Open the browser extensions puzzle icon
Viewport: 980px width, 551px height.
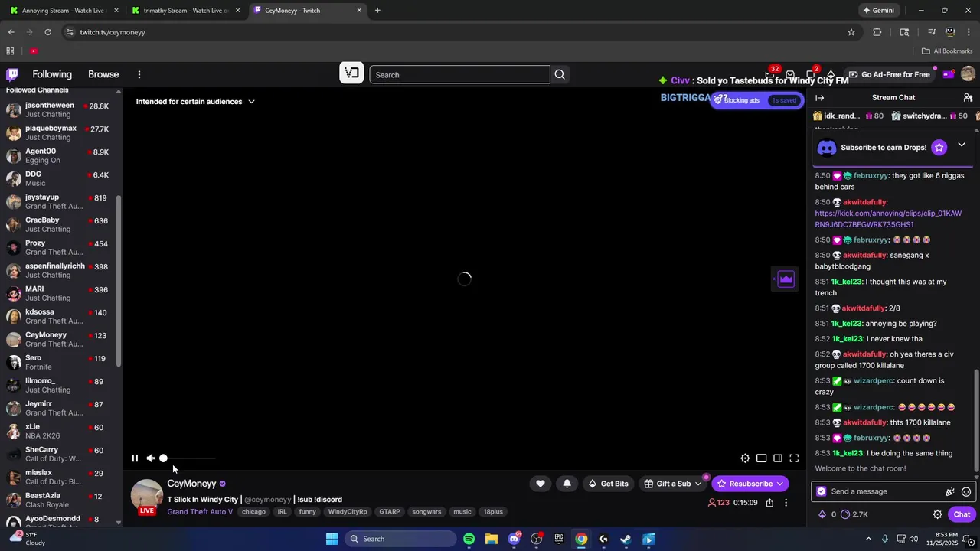pos(877,32)
